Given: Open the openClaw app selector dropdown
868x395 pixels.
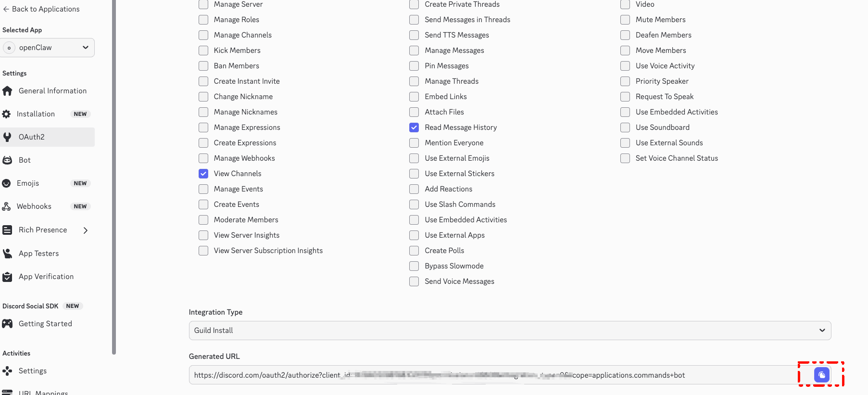Looking at the screenshot, I should [x=48, y=48].
